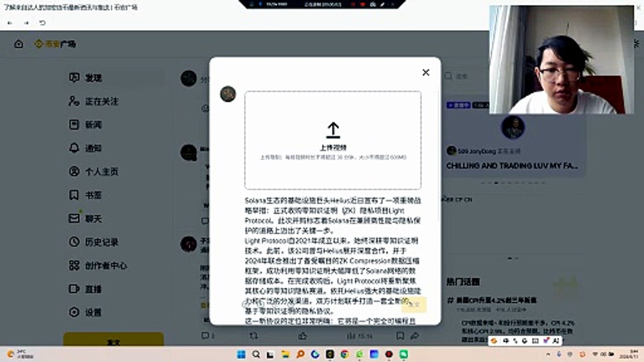Like the post with the thumbs-up icon
644x362 pixels.
tap(302, 335)
